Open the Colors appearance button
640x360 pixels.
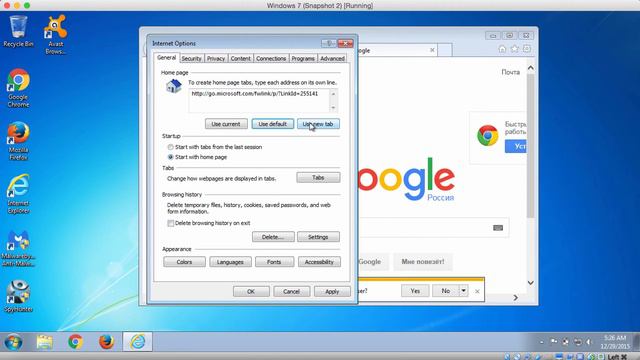[x=184, y=262]
